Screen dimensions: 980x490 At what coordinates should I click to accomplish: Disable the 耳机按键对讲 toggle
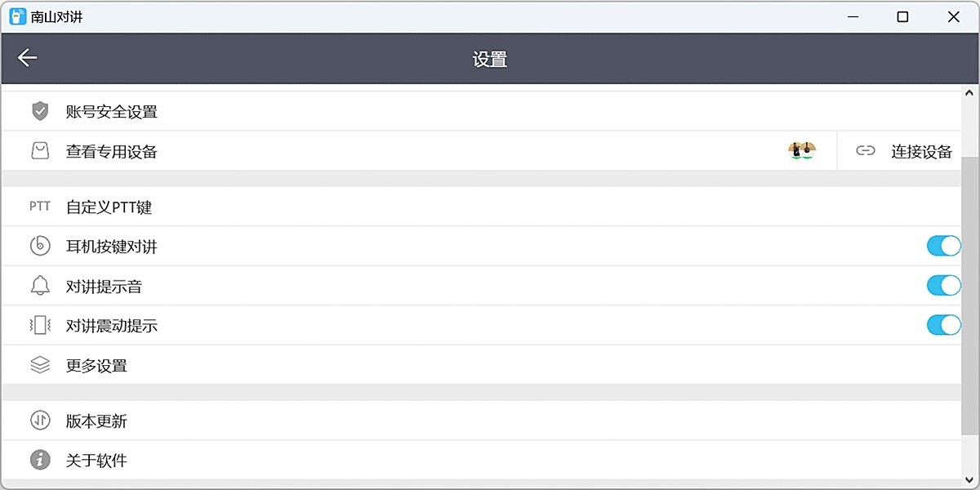coord(943,246)
